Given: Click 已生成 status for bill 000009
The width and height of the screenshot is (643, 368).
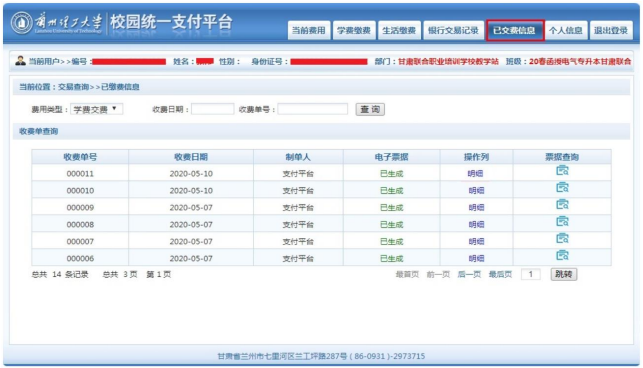Looking at the screenshot, I should coord(392,208).
